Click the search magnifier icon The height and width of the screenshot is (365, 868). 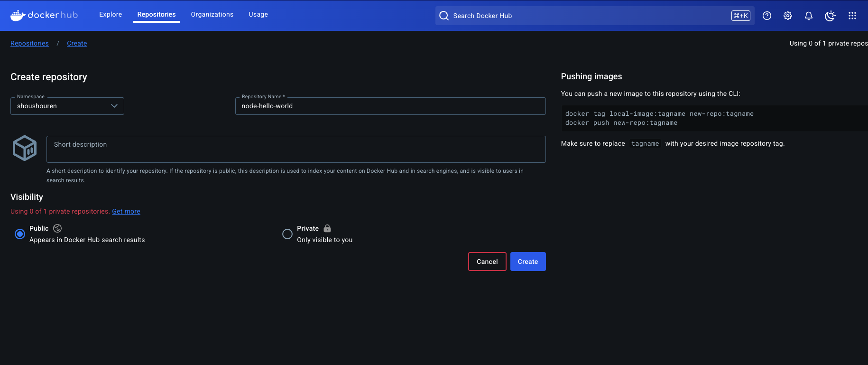pyautogui.click(x=444, y=16)
